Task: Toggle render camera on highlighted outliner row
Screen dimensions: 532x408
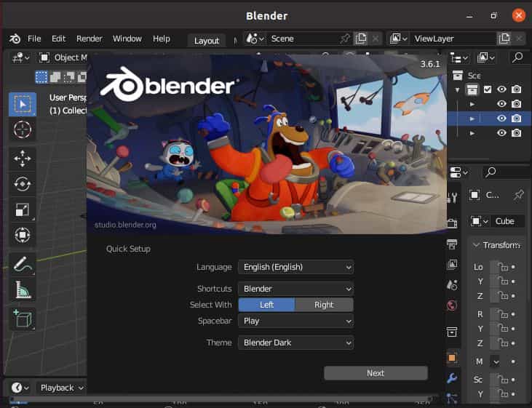Action: click(x=517, y=119)
